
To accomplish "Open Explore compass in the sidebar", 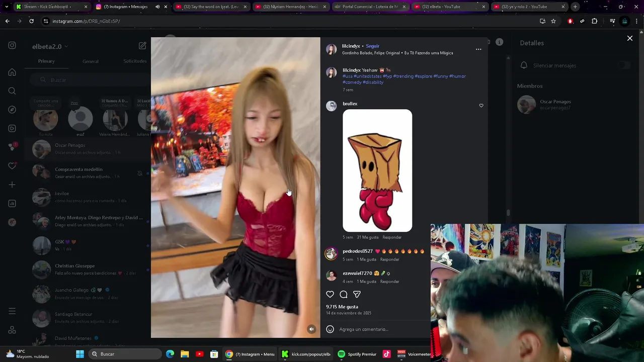I will point(12,110).
